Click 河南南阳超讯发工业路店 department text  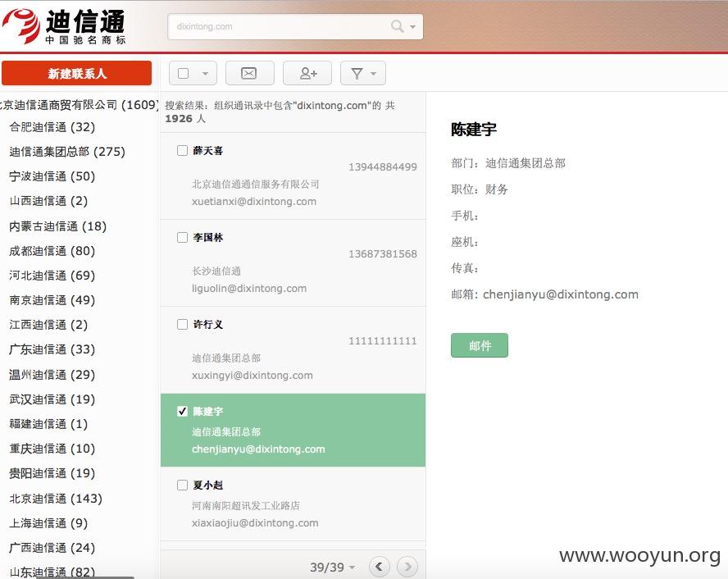tap(246, 505)
